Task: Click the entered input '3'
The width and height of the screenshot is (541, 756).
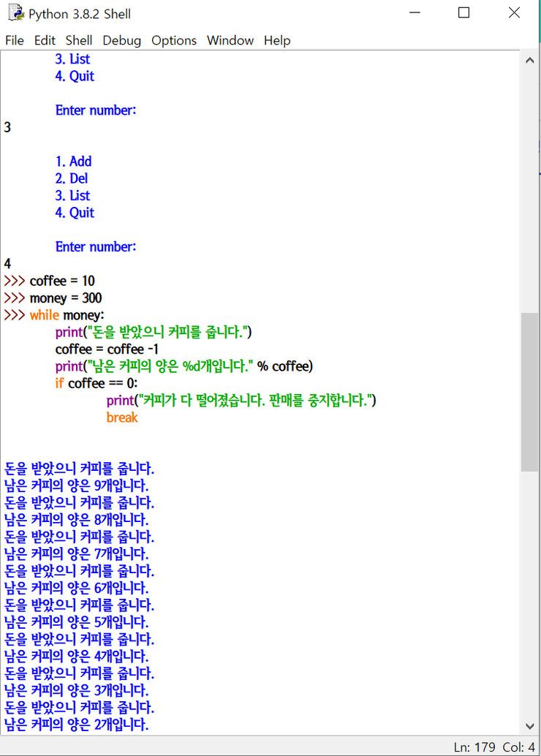Action: pos(7,127)
